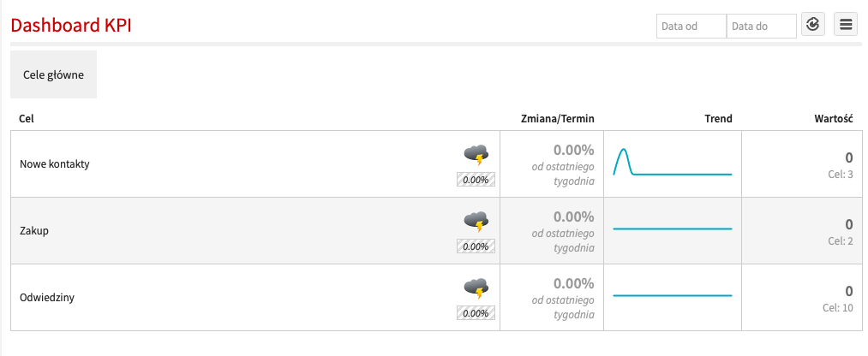Click the storm cloud icon for Nowe kontakty

[476, 154]
